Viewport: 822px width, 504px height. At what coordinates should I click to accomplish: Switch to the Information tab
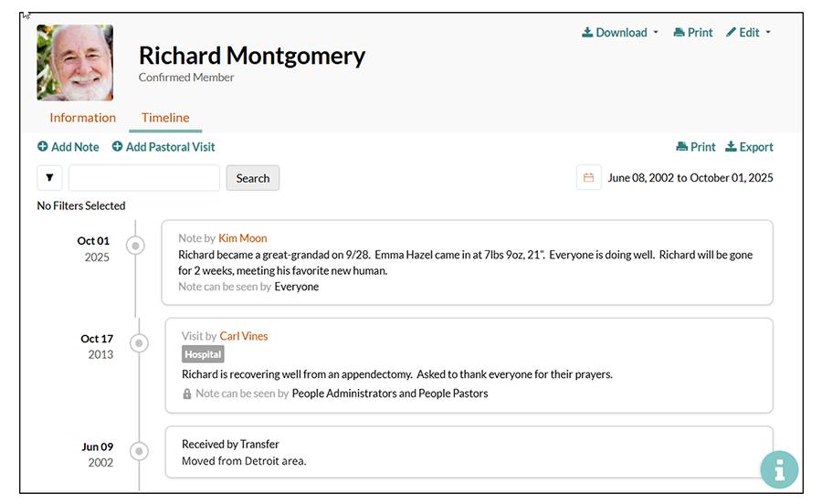82,118
